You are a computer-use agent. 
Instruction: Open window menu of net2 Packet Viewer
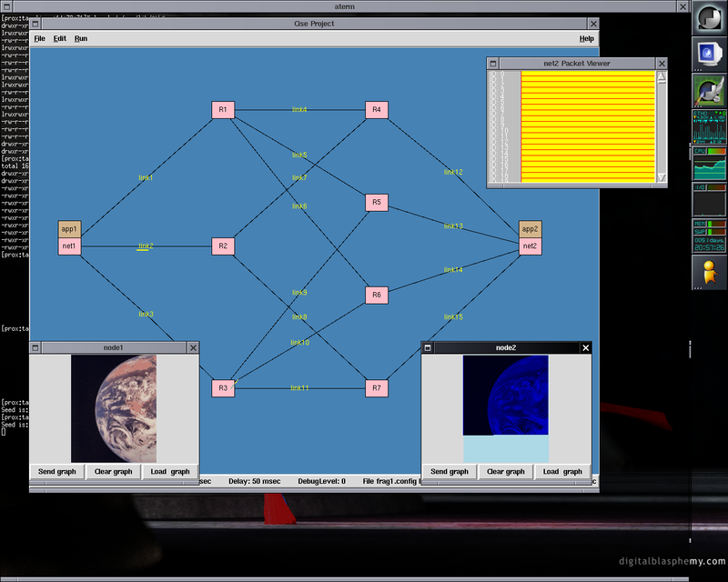click(493, 64)
